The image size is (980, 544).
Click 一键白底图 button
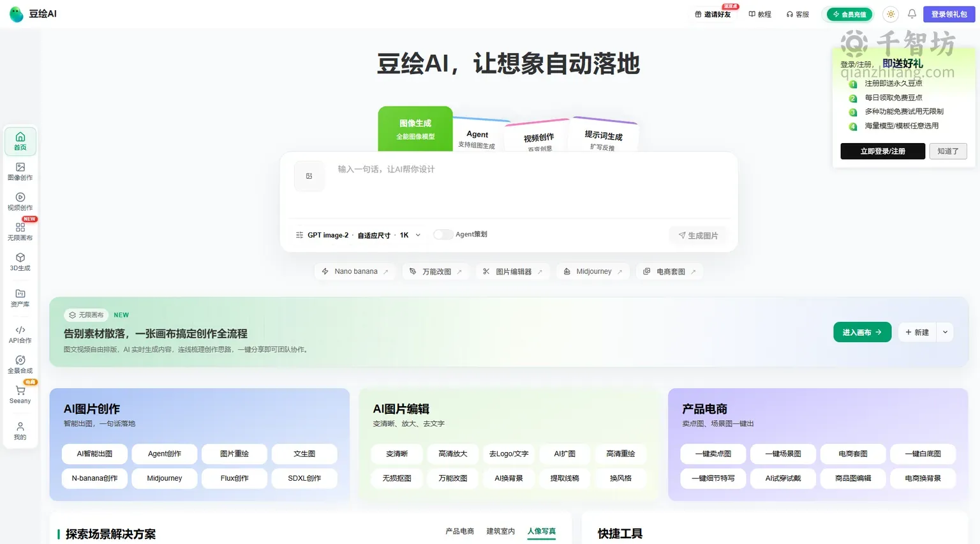coord(923,454)
